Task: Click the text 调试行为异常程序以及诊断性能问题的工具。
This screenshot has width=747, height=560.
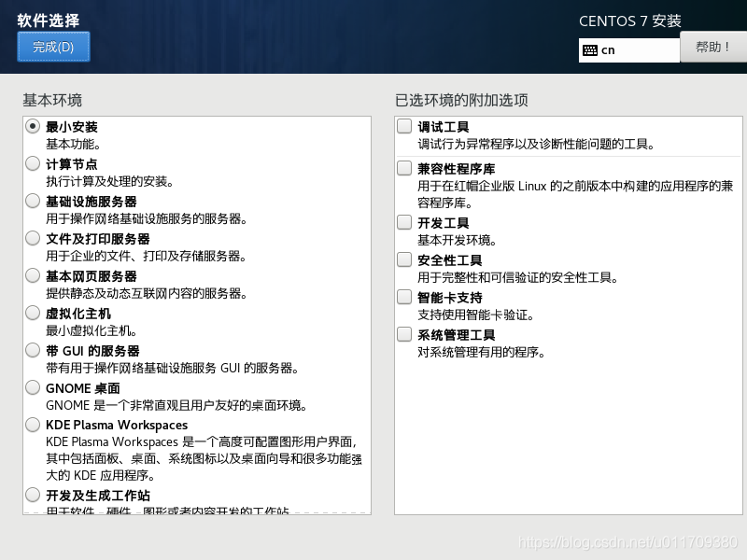Action: tap(536, 144)
